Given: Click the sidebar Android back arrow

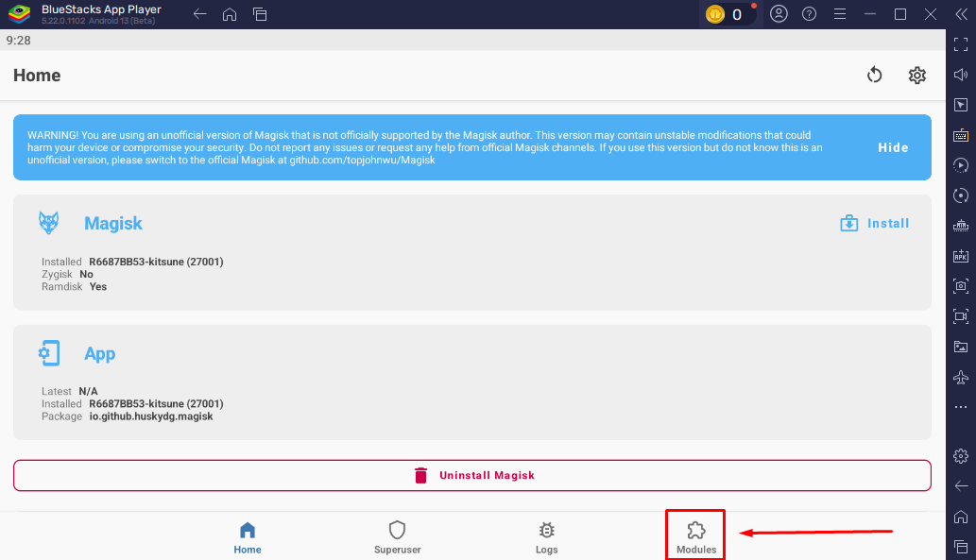Looking at the screenshot, I should tap(961, 486).
